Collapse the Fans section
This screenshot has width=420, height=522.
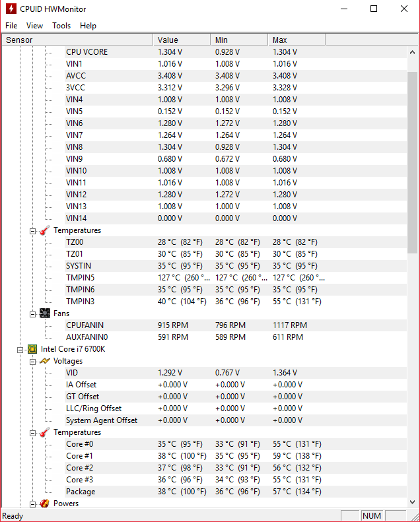32,314
